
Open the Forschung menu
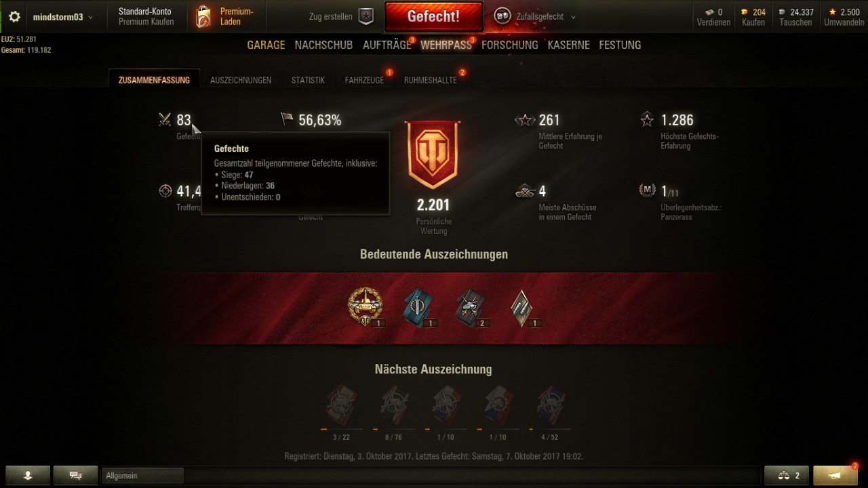[510, 45]
